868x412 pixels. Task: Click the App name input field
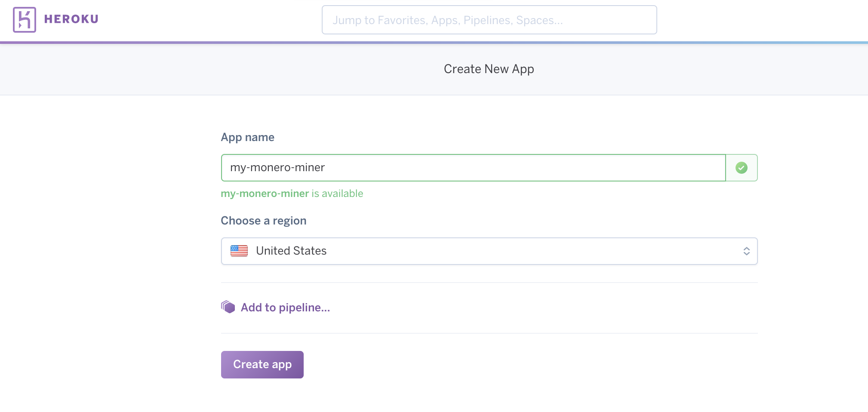tap(473, 168)
